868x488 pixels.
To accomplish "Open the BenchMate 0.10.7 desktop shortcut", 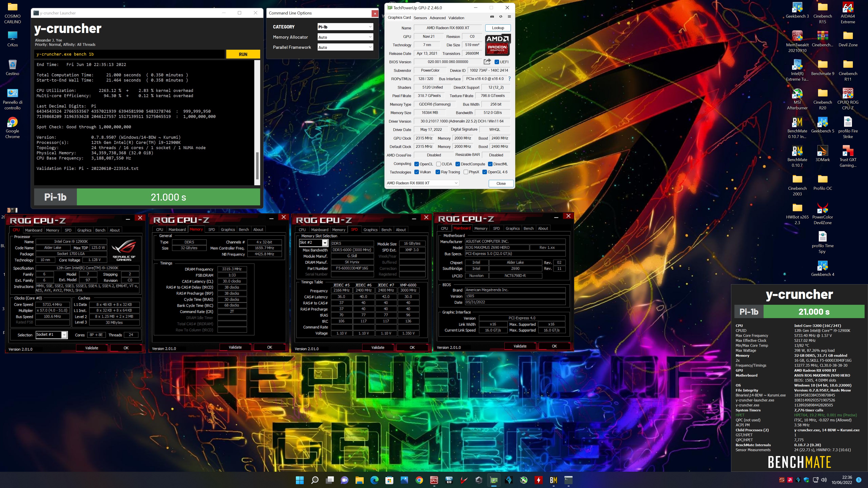I will coord(797,156).
